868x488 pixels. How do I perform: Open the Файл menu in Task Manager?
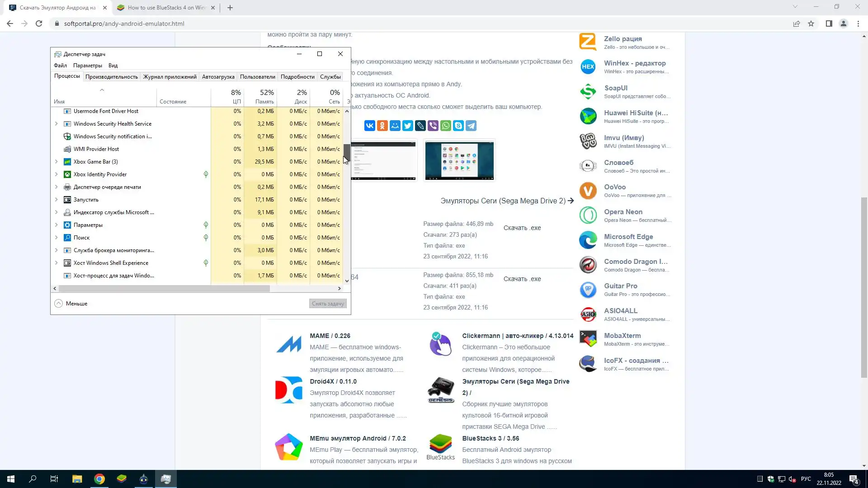pyautogui.click(x=60, y=66)
